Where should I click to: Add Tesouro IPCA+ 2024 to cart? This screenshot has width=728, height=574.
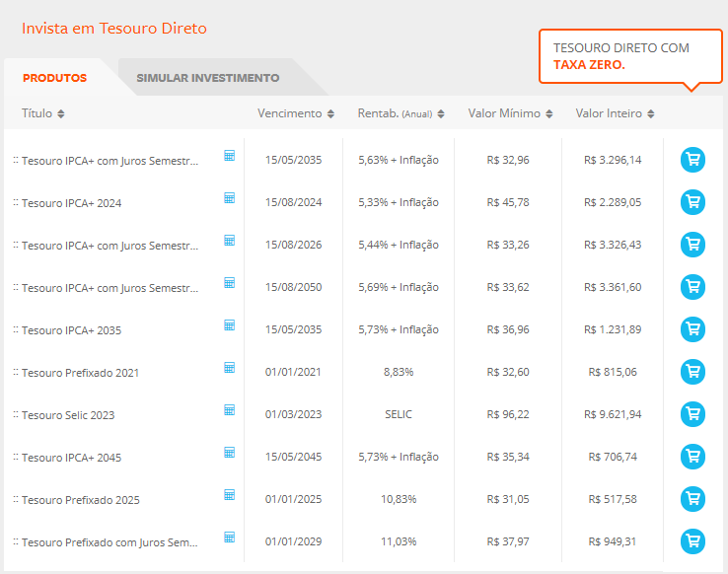point(692,202)
